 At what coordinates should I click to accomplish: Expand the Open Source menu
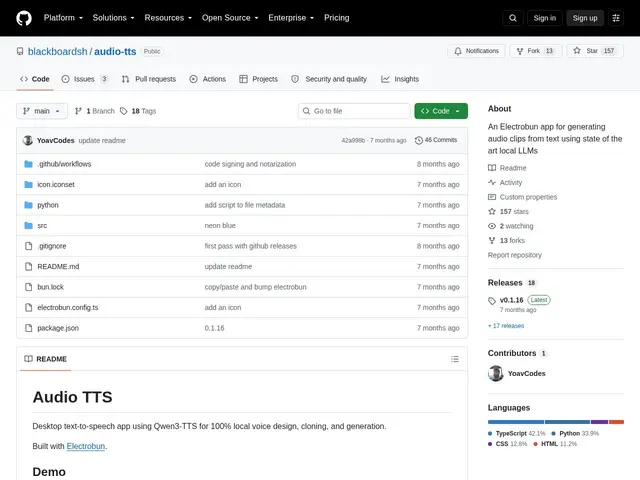click(x=230, y=18)
